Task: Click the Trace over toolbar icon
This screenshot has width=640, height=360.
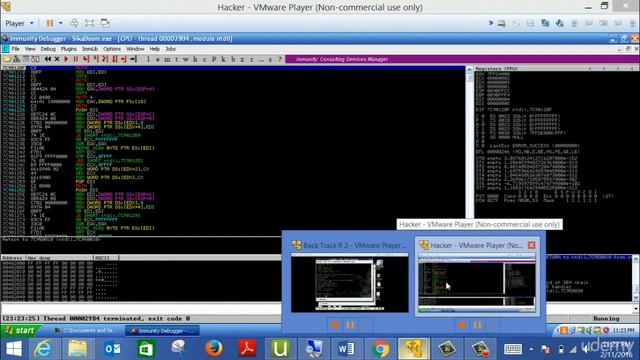Action: point(115,59)
